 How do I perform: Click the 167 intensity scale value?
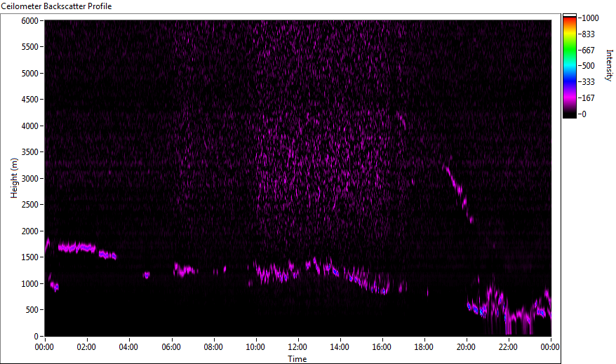588,98
